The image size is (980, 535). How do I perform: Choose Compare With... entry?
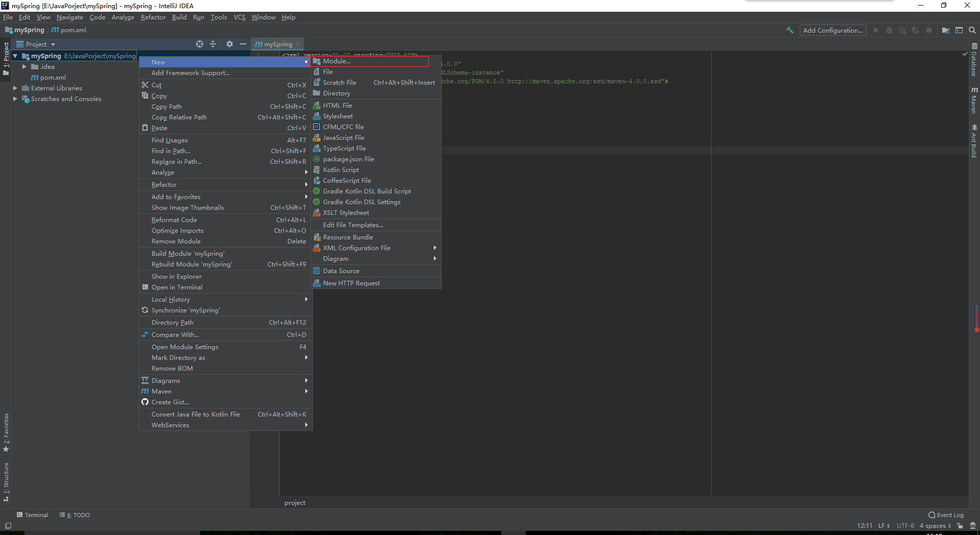[x=226, y=335]
